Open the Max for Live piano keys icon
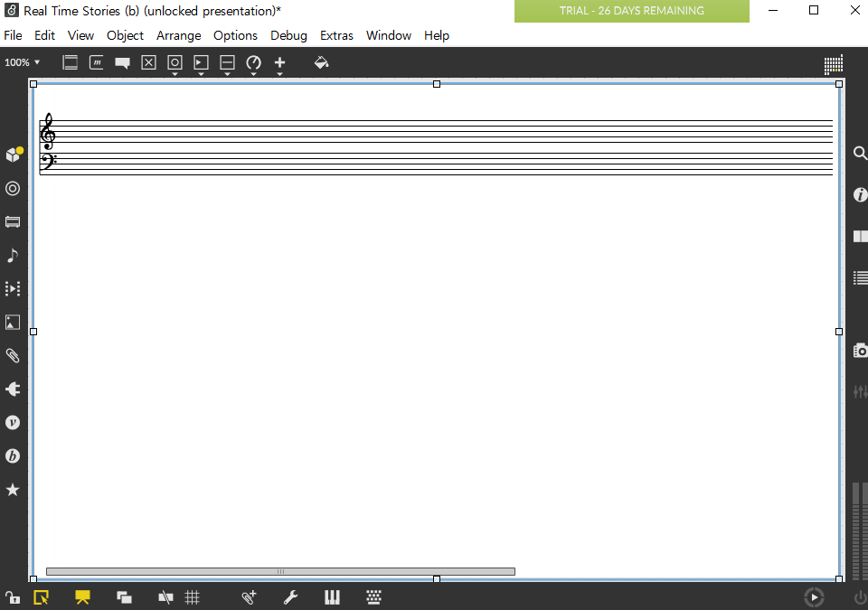868x610 pixels. (x=332, y=597)
